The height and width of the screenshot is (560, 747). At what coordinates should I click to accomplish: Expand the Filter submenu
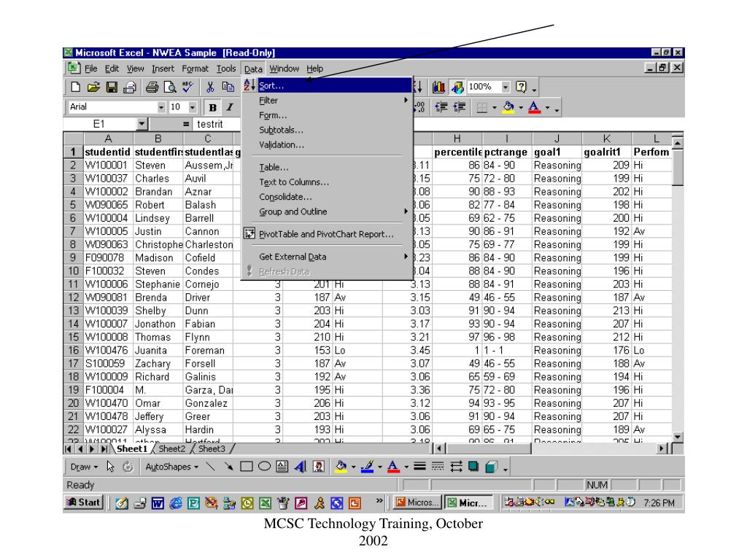(327, 101)
